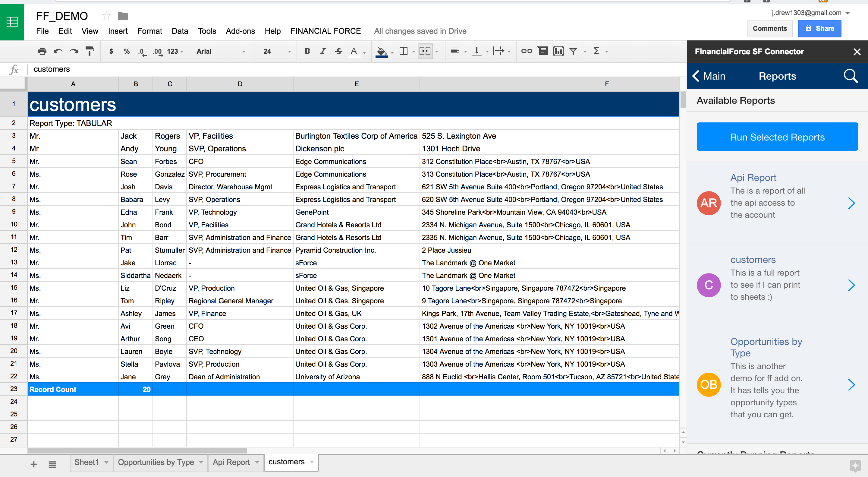Toggle bold formatting
Viewport: 868px width, 477px height.
307,51
